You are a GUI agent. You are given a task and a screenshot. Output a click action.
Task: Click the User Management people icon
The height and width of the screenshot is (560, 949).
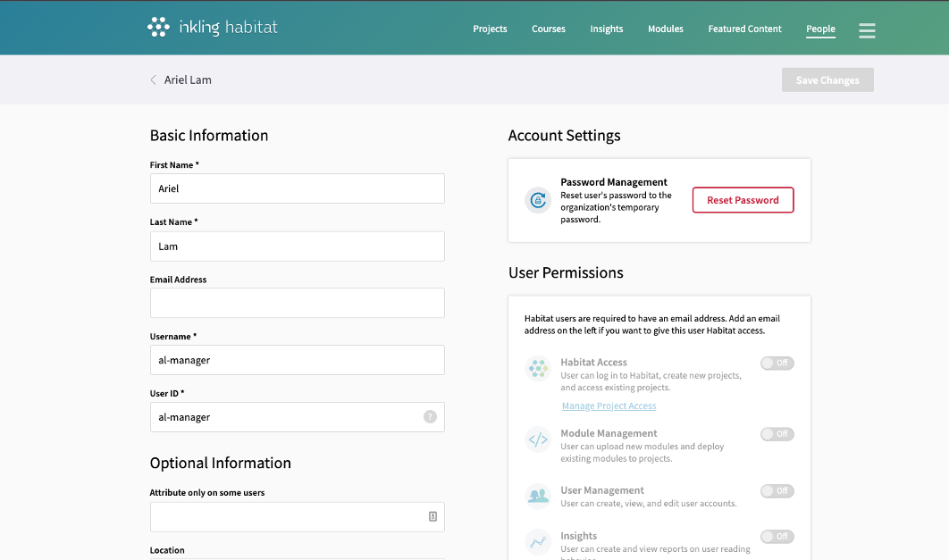point(538,496)
